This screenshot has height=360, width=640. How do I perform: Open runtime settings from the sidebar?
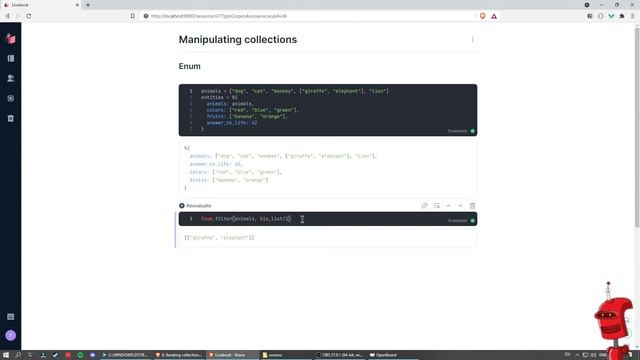coord(11,98)
